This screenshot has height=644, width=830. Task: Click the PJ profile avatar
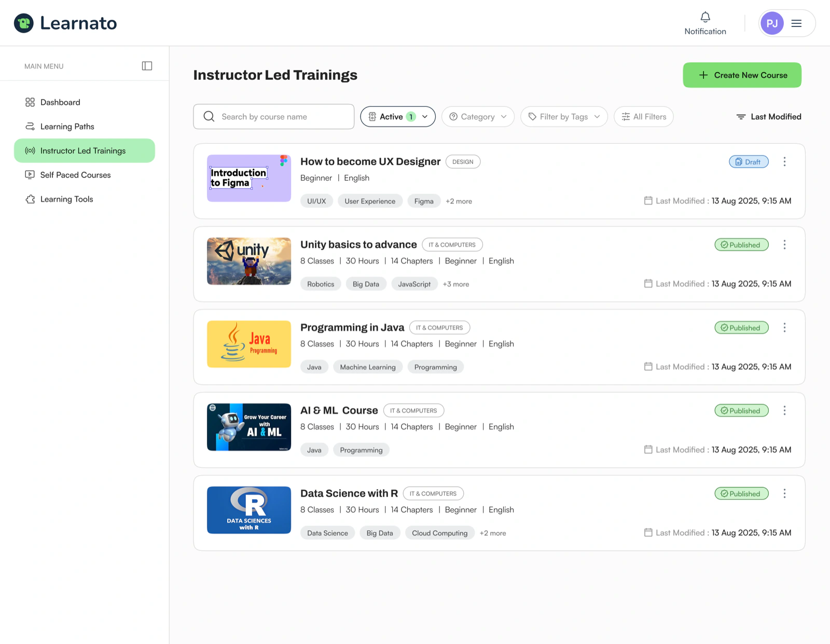(x=772, y=23)
